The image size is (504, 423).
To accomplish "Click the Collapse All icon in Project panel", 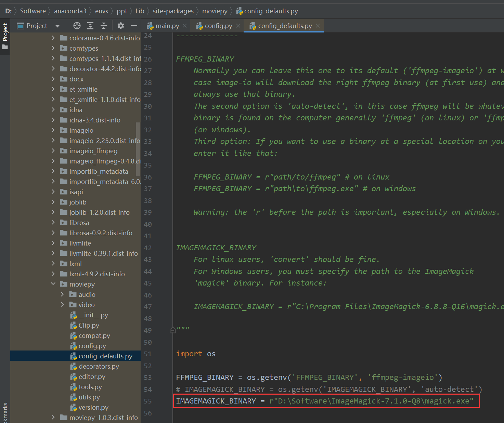I will click(x=104, y=26).
